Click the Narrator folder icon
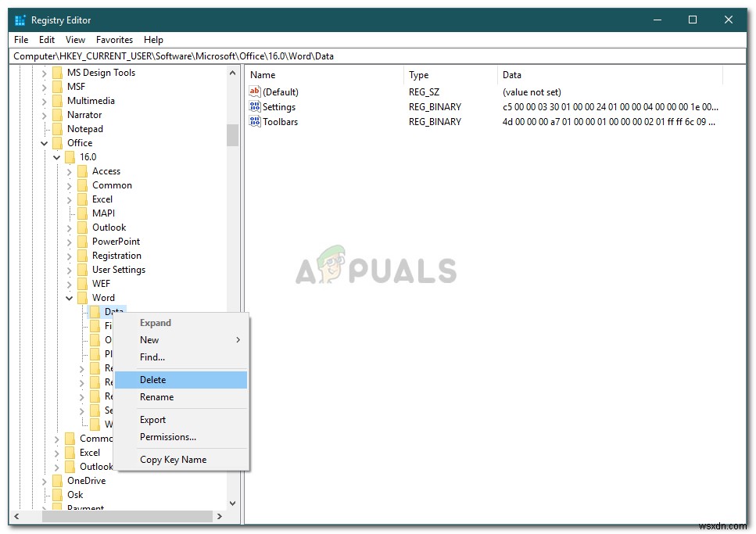The height and width of the screenshot is (534, 756). click(57, 115)
